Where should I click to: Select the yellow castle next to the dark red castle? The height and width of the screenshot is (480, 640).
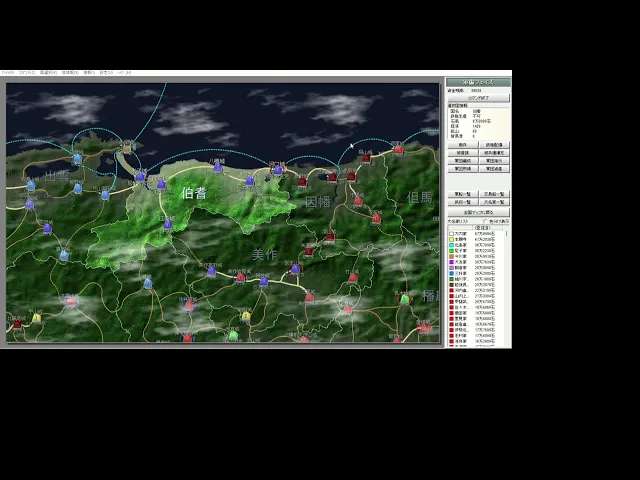37,318
